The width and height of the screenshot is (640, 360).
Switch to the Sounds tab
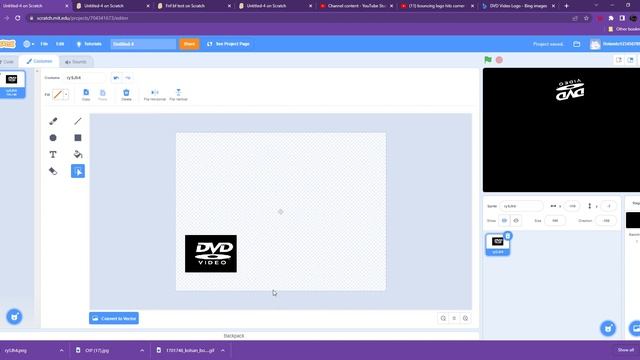(x=76, y=62)
